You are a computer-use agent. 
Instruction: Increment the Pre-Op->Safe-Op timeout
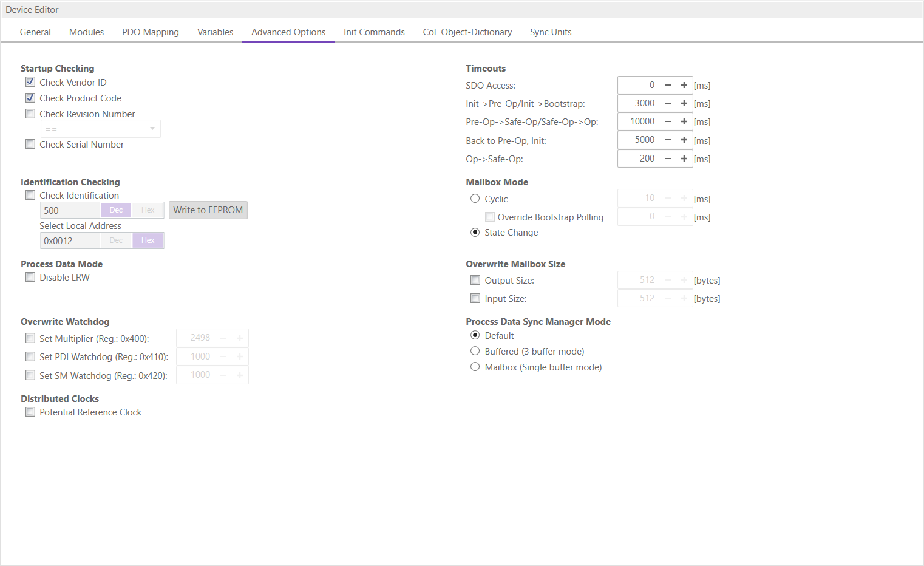click(684, 121)
